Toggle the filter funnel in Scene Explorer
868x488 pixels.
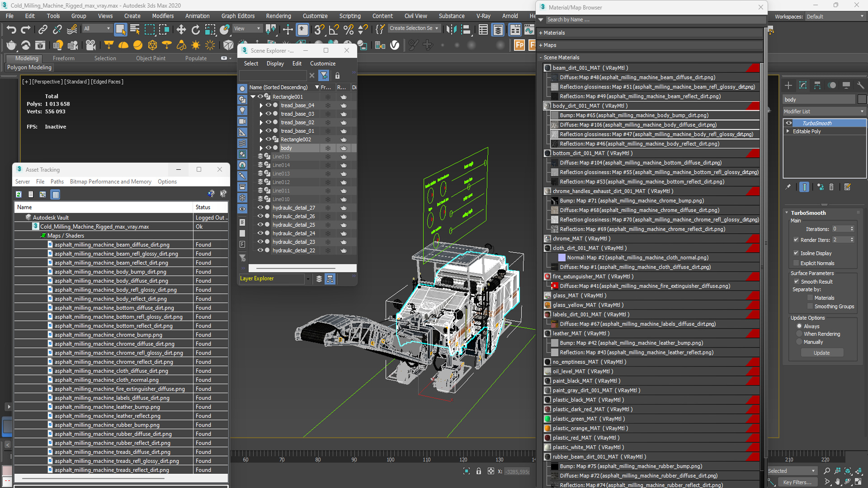pos(324,75)
